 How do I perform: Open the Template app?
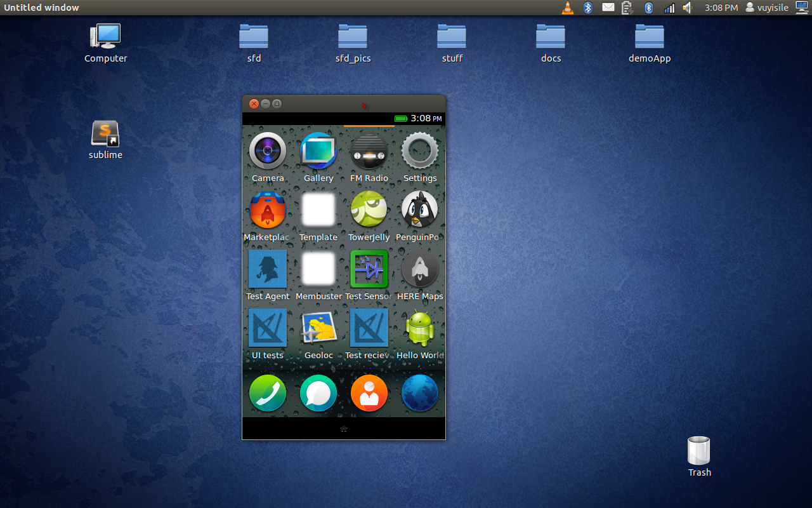318,210
